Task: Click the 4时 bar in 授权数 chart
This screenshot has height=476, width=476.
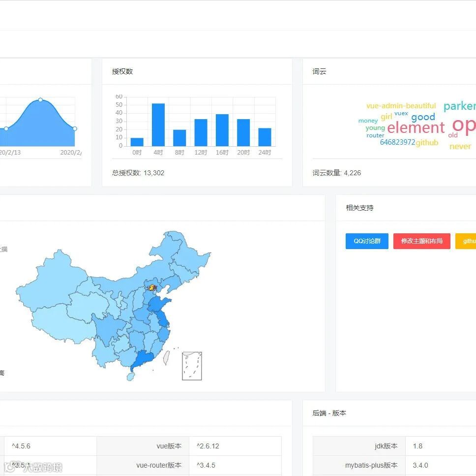Action: pyautogui.click(x=158, y=125)
